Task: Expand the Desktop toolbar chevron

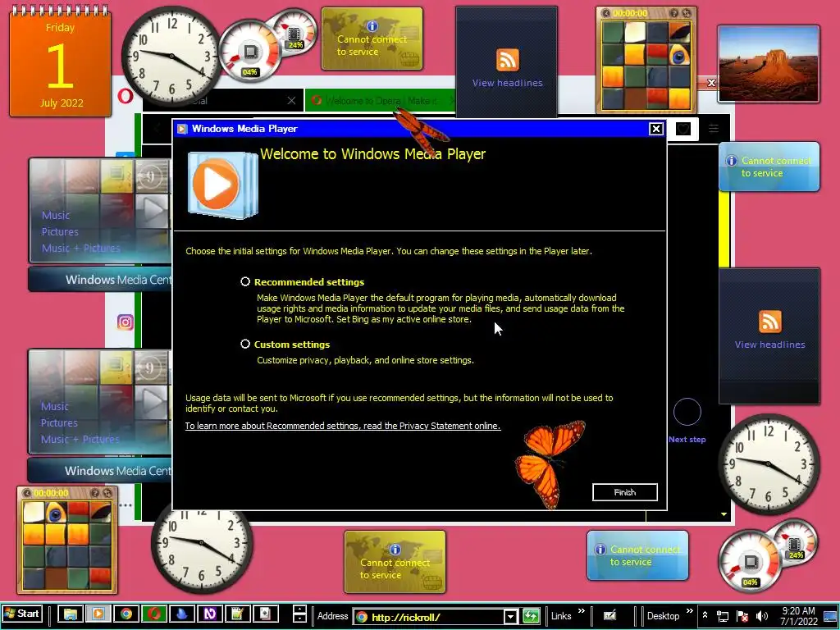Action: tap(689, 611)
